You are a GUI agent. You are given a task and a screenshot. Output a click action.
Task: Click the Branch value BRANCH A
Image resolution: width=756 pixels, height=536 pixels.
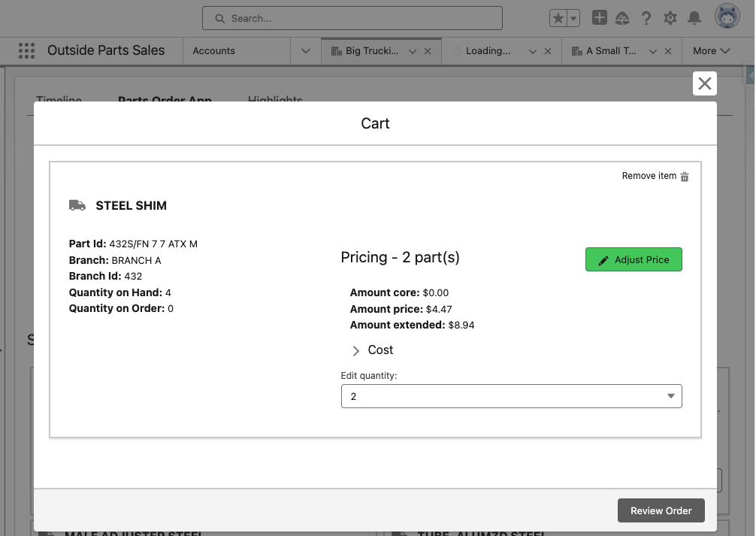(x=137, y=261)
